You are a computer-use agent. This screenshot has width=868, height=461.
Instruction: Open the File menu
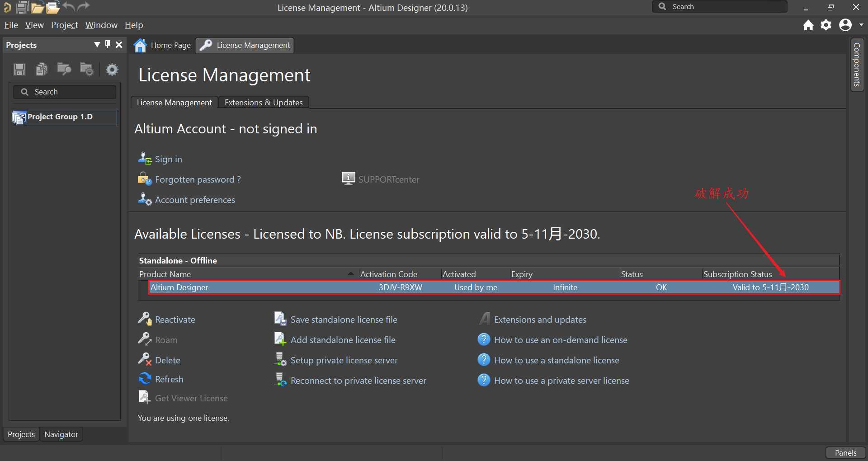point(11,25)
